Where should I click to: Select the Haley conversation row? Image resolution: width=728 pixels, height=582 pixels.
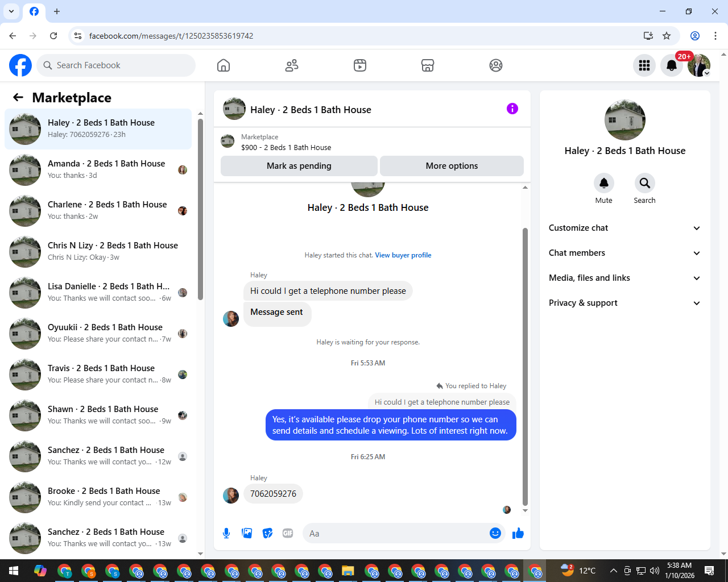(x=98, y=129)
